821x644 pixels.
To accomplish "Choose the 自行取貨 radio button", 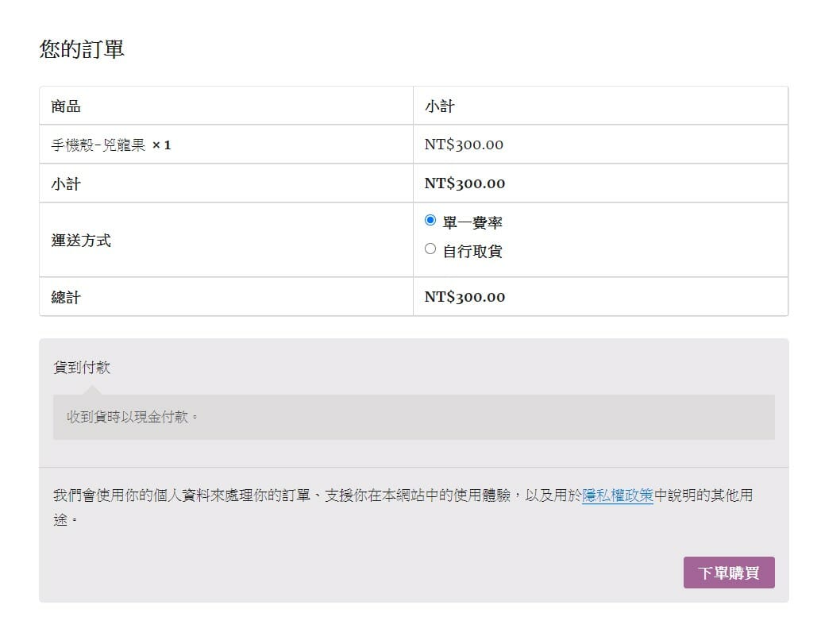I will click(430, 249).
